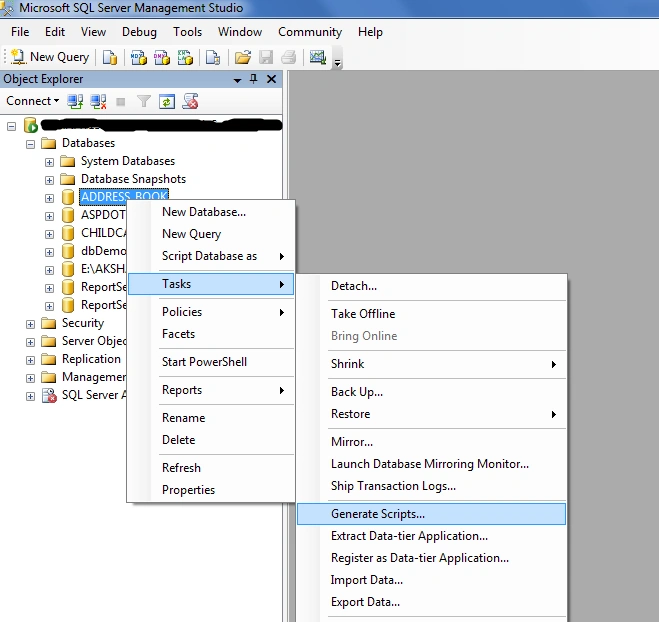Viewport: 659px width, 622px height.
Task: Open the File menu
Action: 20,32
